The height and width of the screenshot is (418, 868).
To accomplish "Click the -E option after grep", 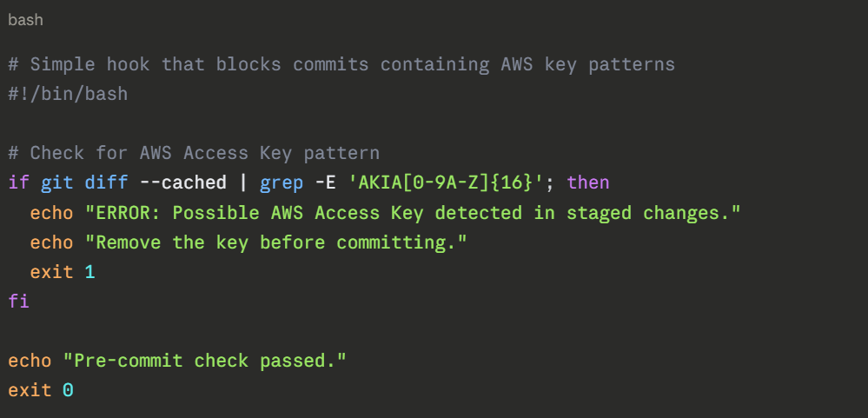I will point(325,182).
